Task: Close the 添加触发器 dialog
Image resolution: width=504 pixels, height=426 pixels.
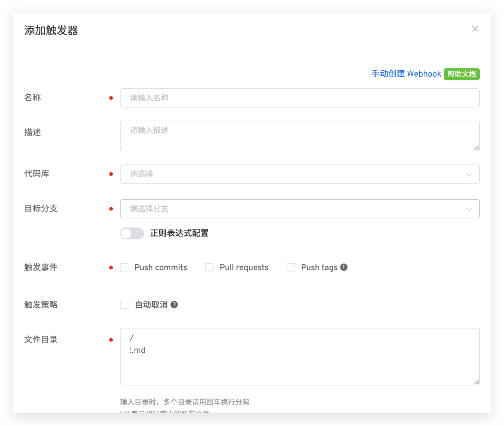Action: click(475, 29)
